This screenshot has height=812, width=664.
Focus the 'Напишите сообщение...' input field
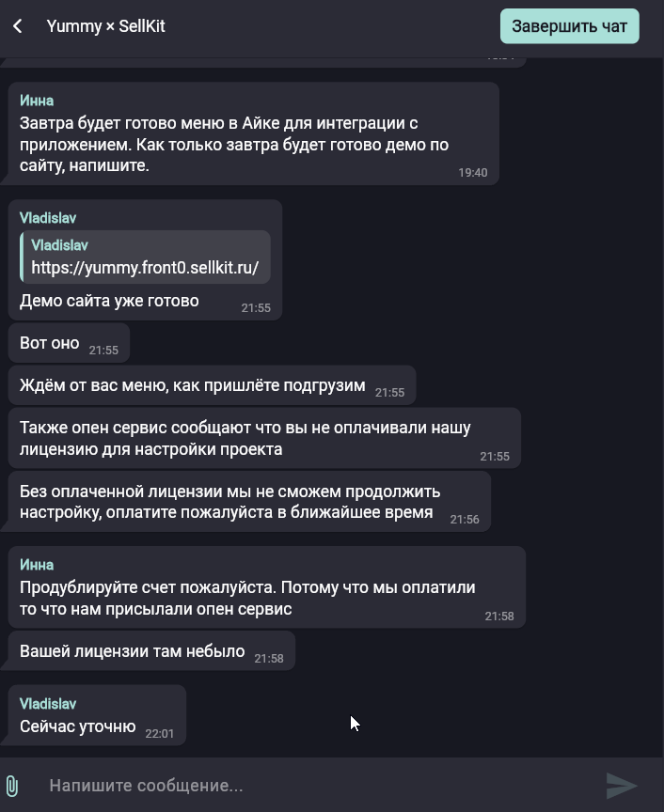pos(322,786)
